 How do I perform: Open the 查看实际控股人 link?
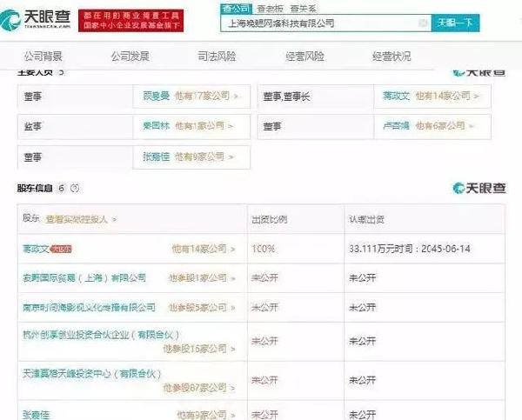[81, 219]
